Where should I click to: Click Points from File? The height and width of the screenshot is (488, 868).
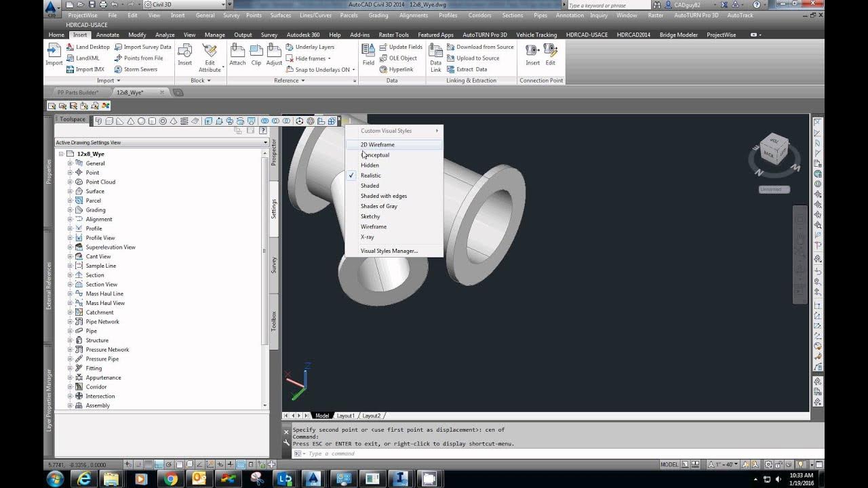point(138,58)
